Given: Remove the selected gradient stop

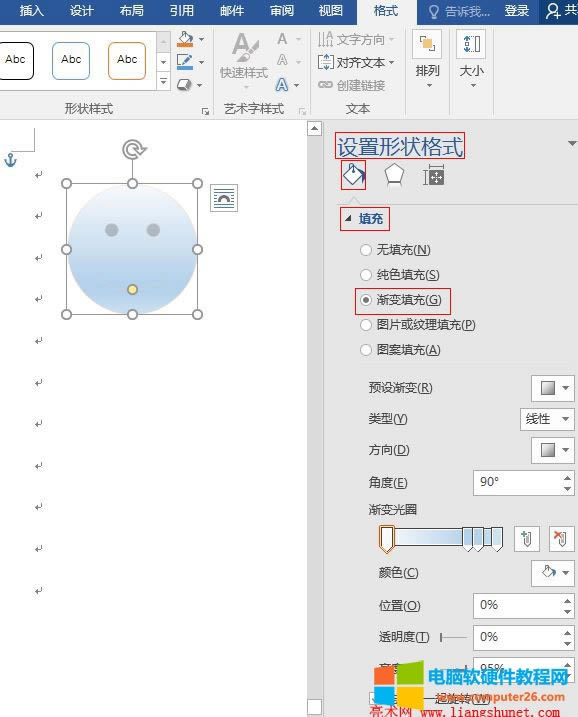Looking at the screenshot, I should tap(561, 538).
